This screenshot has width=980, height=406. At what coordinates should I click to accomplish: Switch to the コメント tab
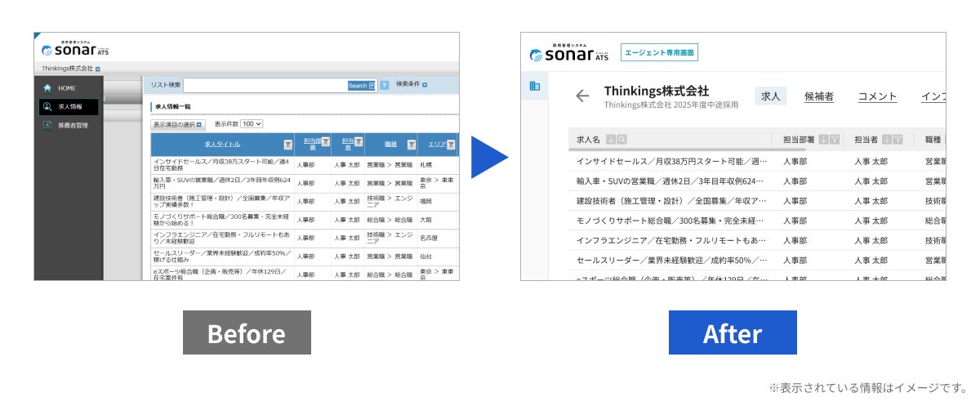click(x=877, y=96)
